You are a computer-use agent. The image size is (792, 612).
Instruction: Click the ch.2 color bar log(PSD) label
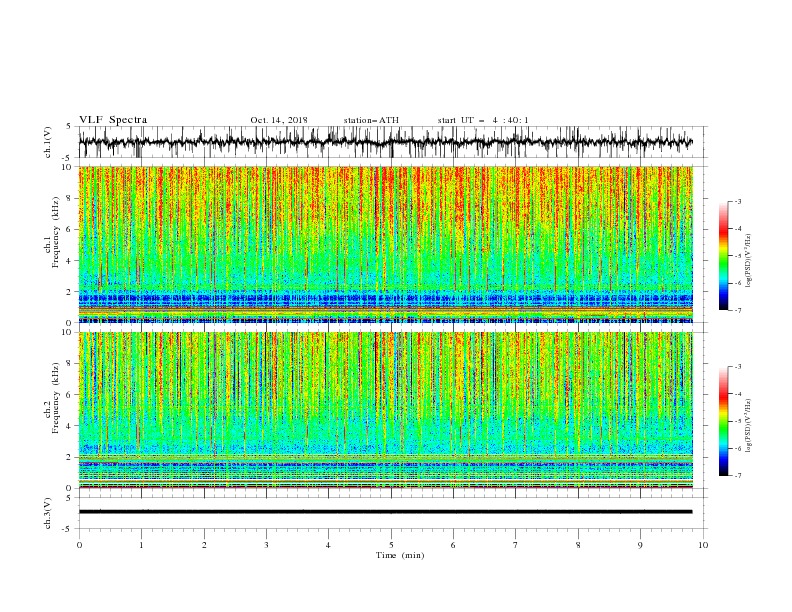coord(748,426)
